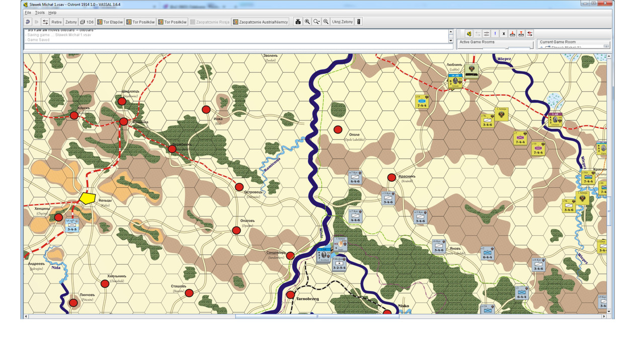Click the red city dot at Opatów
The image size is (644, 357).
click(236, 230)
